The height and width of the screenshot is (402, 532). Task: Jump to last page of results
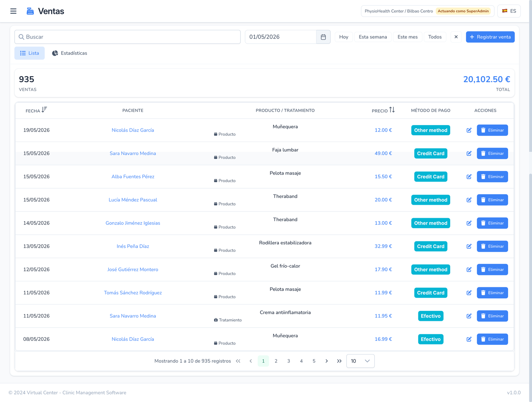339,361
